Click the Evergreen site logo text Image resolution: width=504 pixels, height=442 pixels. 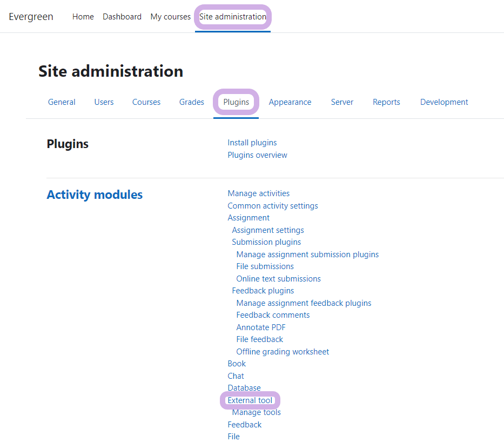click(31, 17)
